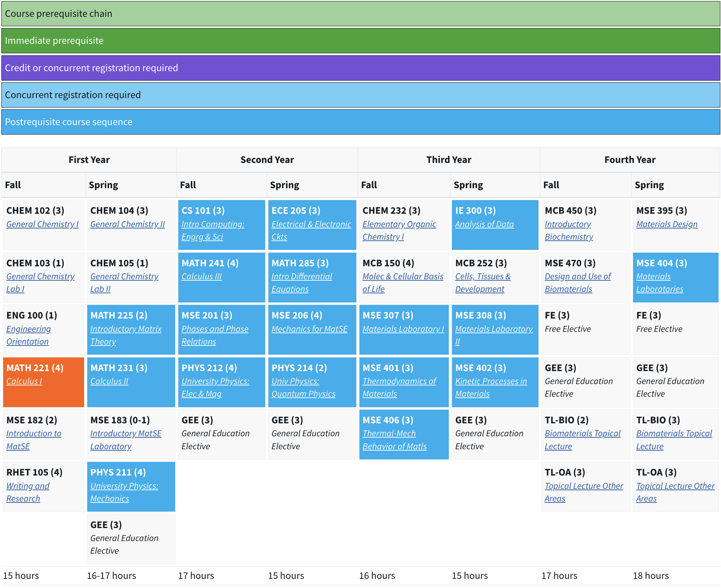Screen dimensions: 721x588
Task: Open Intro Differential Equations link
Action: click(302, 283)
